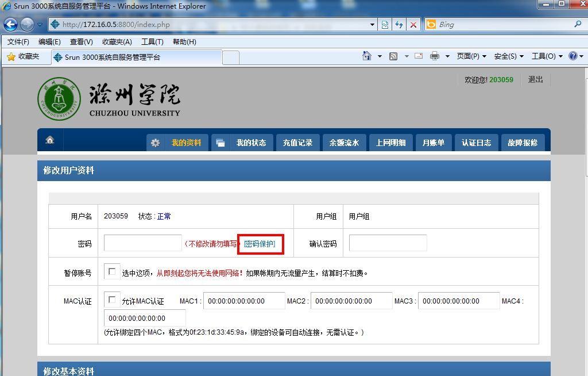The image size is (588, 376).
Task: Click the 正常 status text
Action: tap(164, 216)
